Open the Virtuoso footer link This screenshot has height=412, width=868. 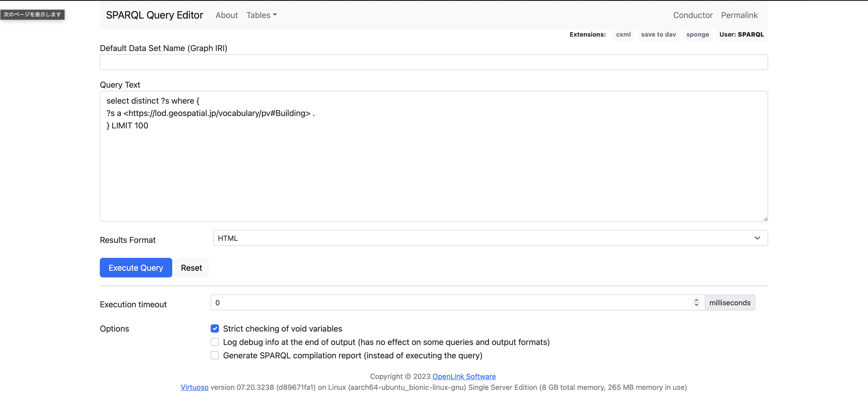coord(194,387)
